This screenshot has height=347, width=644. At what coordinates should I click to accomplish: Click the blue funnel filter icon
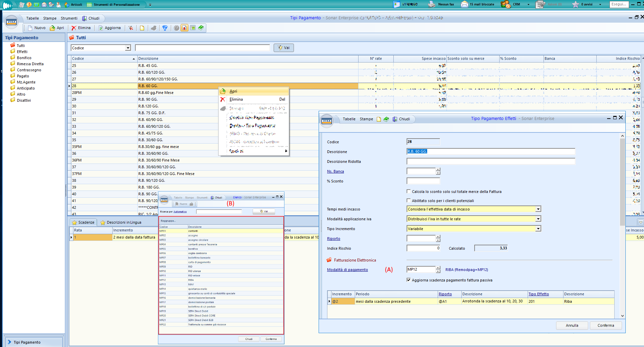(x=165, y=28)
